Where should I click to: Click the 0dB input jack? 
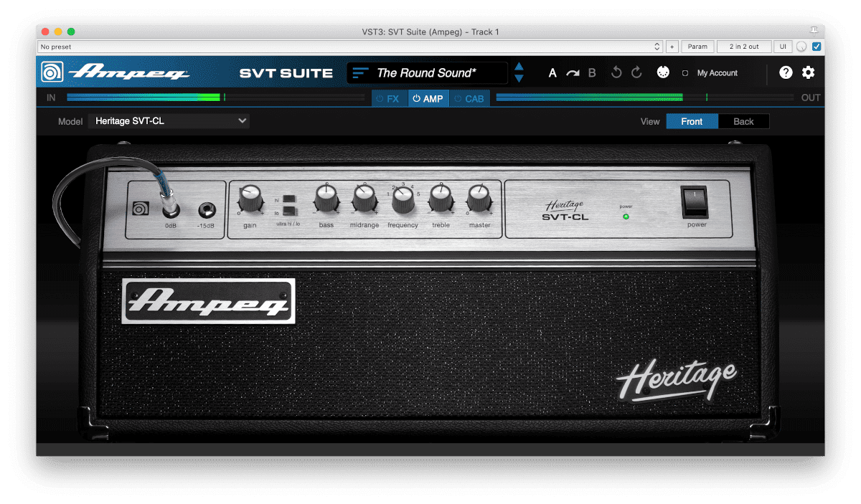pos(170,211)
